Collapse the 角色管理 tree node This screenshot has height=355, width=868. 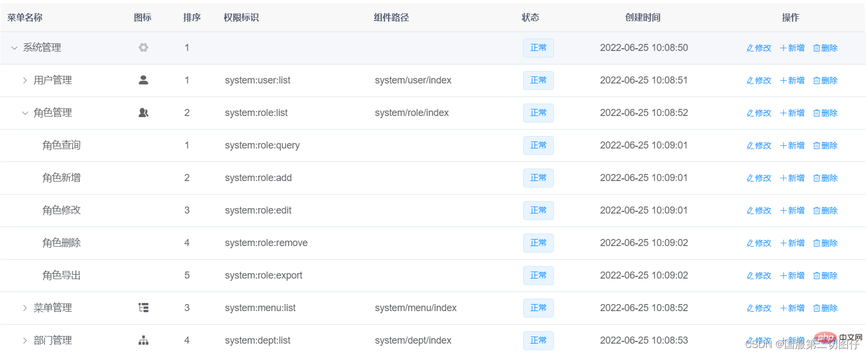(x=25, y=113)
